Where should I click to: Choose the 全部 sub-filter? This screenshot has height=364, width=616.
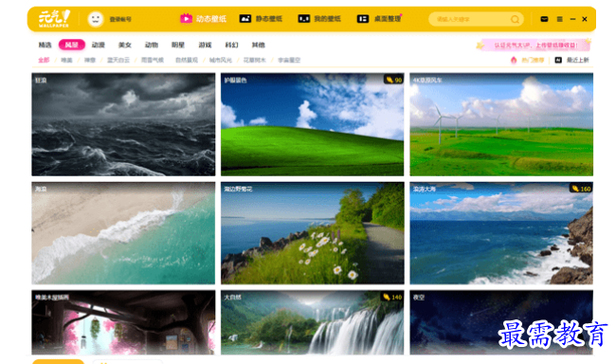pyautogui.click(x=44, y=60)
